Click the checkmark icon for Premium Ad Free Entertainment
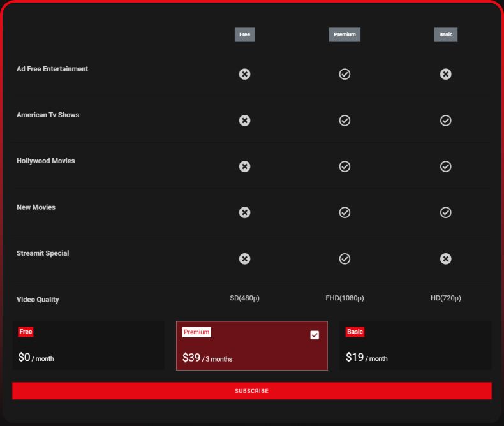This screenshot has width=504, height=426. point(345,74)
